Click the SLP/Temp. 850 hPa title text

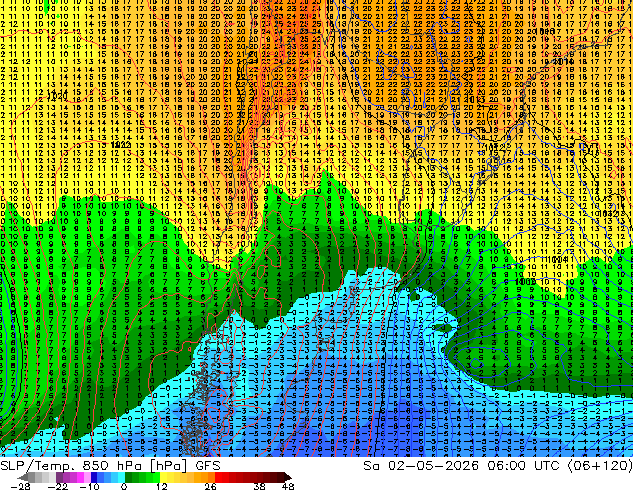71,466
